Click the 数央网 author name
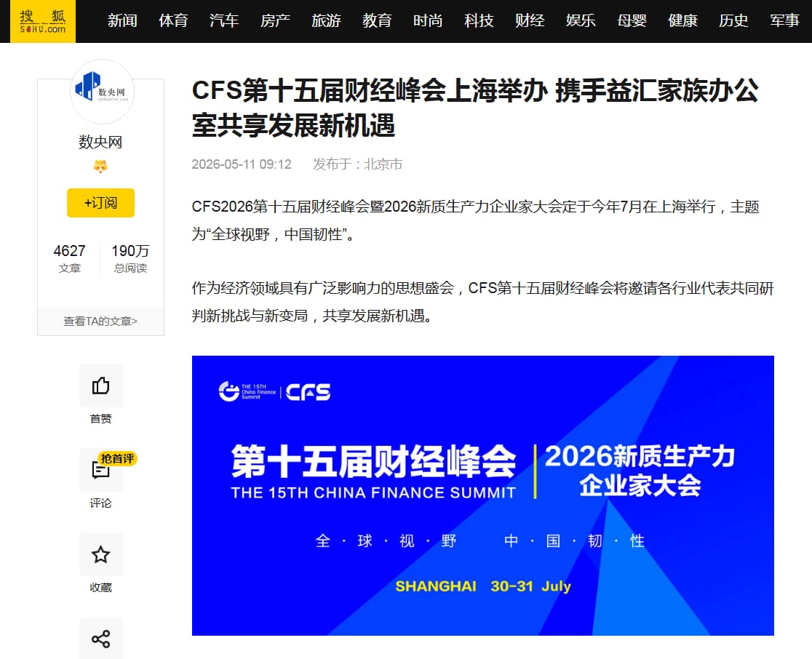The height and width of the screenshot is (659, 812). tap(100, 142)
